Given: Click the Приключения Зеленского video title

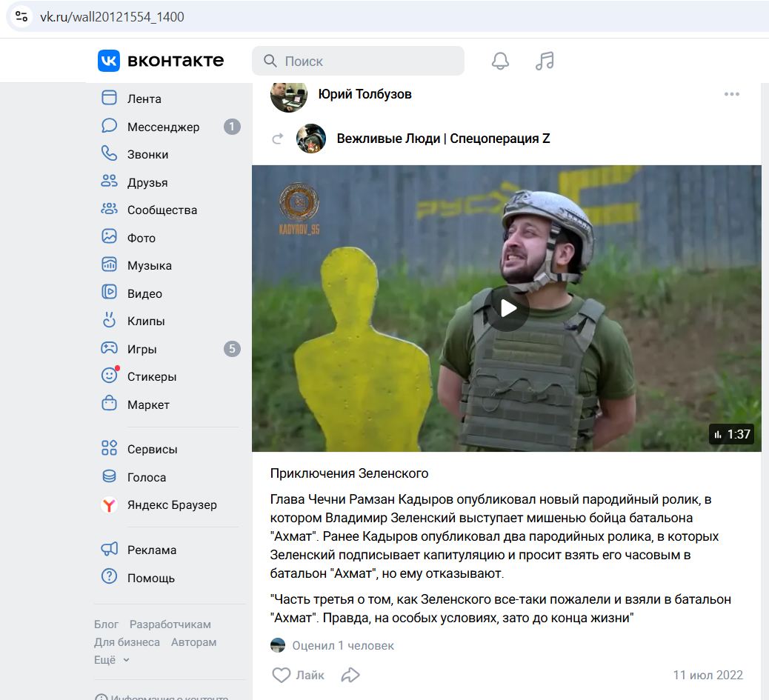Looking at the screenshot, I should (x=349, y=473).
